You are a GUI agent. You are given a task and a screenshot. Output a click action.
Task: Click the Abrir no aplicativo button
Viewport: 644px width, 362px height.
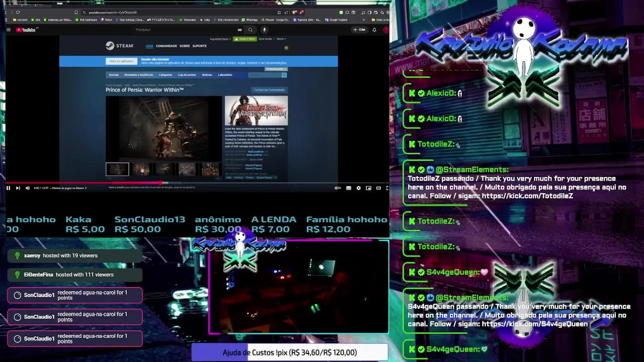[x=121, y=61]
